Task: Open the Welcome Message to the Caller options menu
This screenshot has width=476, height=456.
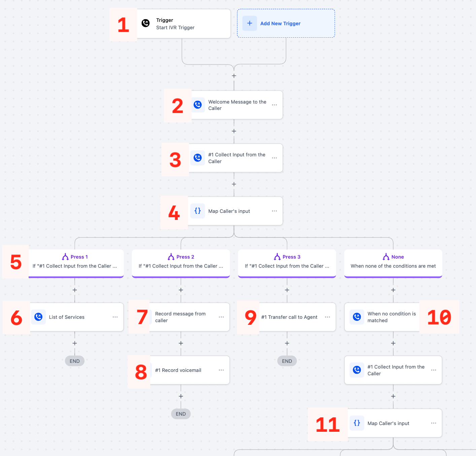Action: [274, 105]
